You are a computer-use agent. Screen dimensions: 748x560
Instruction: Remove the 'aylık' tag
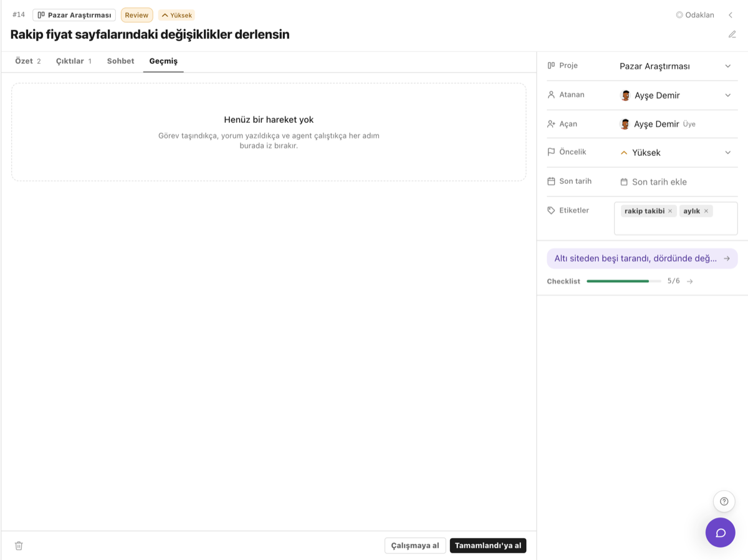706,211
